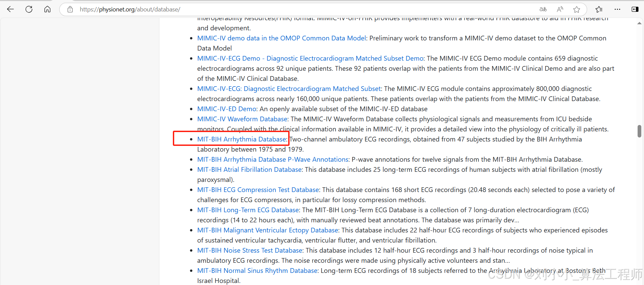Add page to favorites star

click(577, 9)
